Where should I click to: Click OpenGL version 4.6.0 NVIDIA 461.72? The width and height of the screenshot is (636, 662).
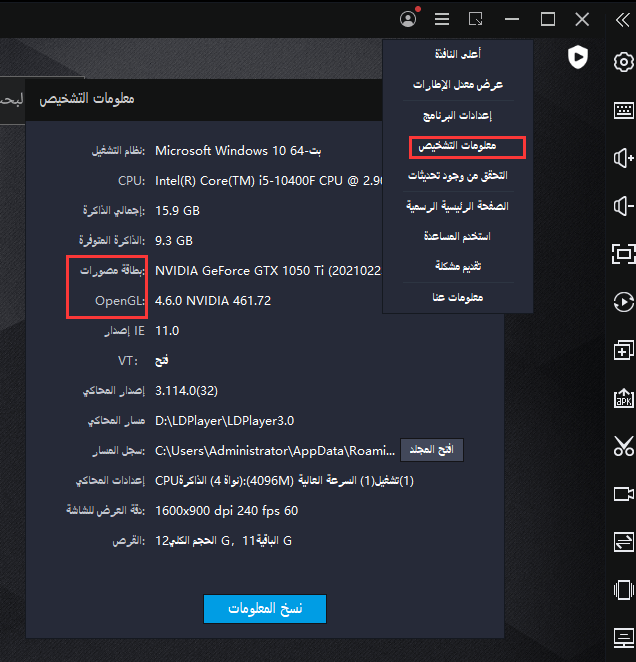pyautogui.click(x=213, y=301)
